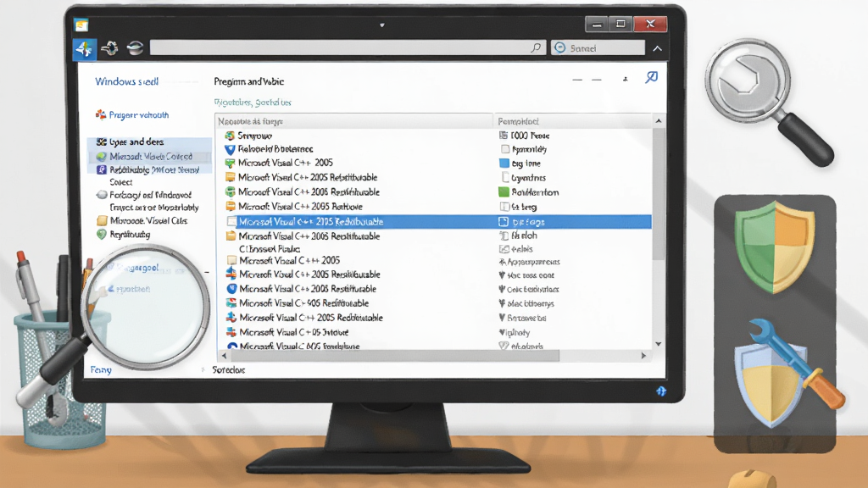
Task: Tick the checkbox beside "Lyandnes"
Action: (505, 178)
